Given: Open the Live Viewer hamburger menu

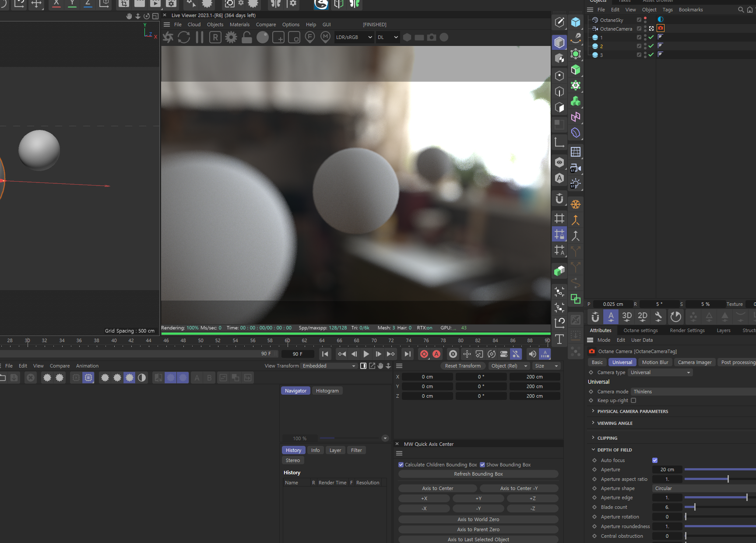Looking at the screenshot, I should (167, 25).
